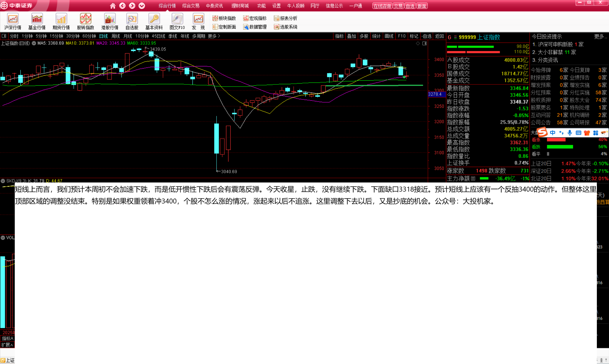
Task: Open the 港股行情 Hong Kong stocks icon
Action: [110, 22]
